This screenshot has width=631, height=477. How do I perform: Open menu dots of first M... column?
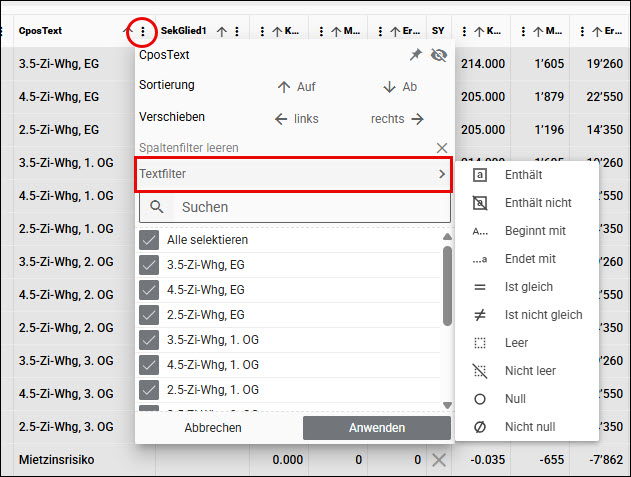[x=321, y=31]
